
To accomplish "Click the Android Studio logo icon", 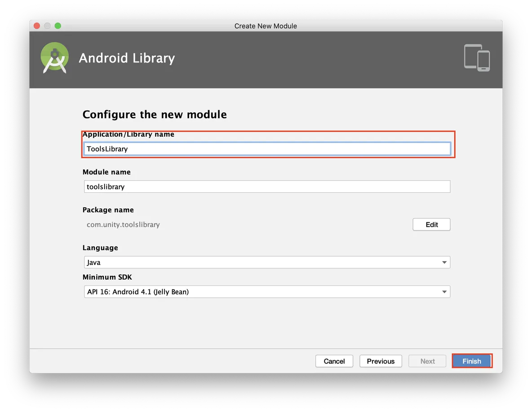I will tap(54, 58).
